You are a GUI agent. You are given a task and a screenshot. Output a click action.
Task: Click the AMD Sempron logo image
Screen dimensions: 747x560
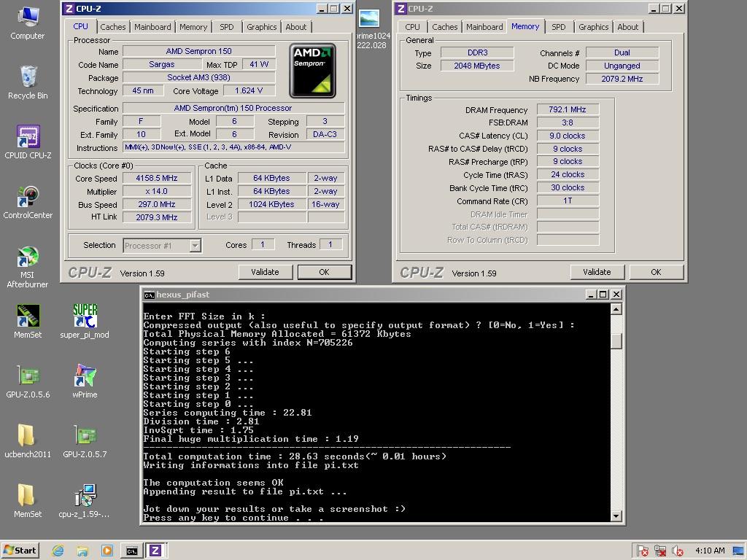[x=312, y=71]
